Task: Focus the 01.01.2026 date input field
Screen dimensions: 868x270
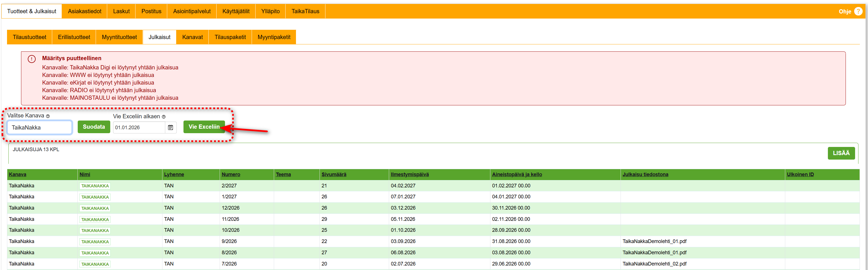Action: (x=139, y=128)
